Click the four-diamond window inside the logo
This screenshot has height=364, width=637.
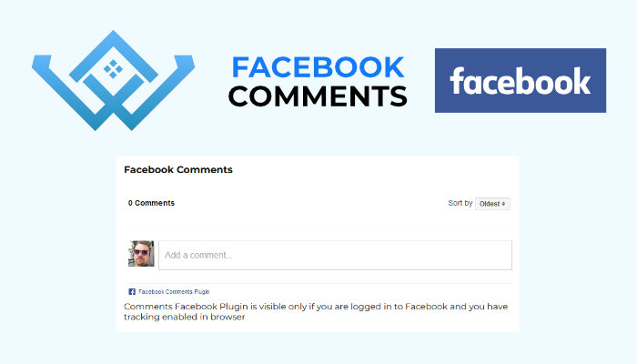click(x=114, y=68)
